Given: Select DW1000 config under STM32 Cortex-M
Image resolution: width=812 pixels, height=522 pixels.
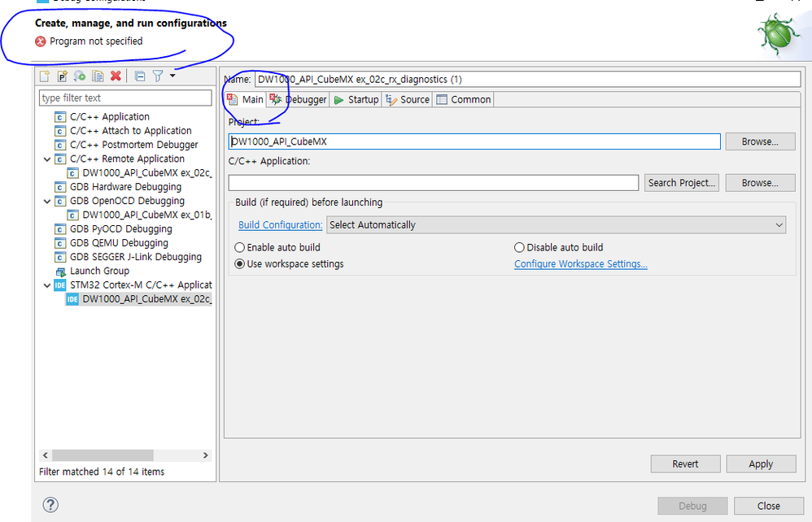Looking at the screenshot, I should point(146,299).
